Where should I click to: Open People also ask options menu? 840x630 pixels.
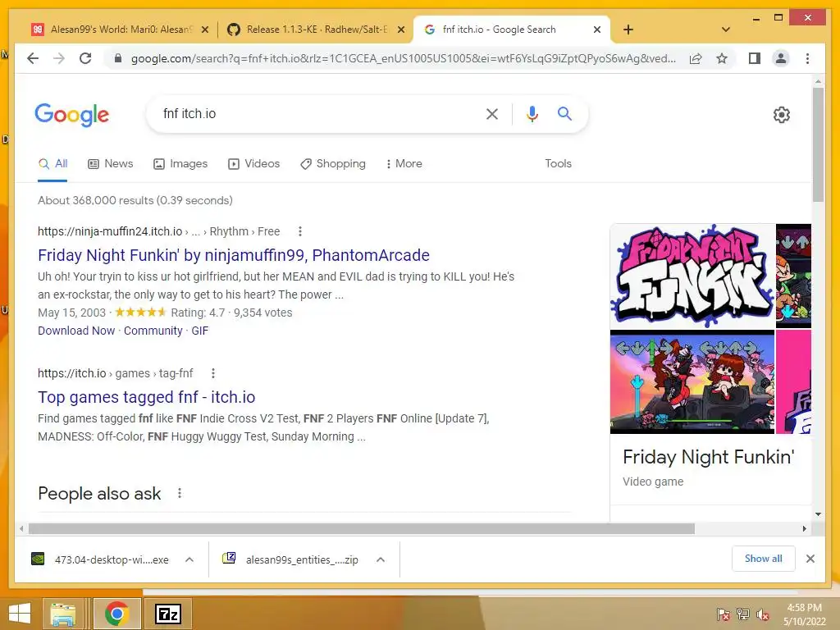tap(180, 493)
